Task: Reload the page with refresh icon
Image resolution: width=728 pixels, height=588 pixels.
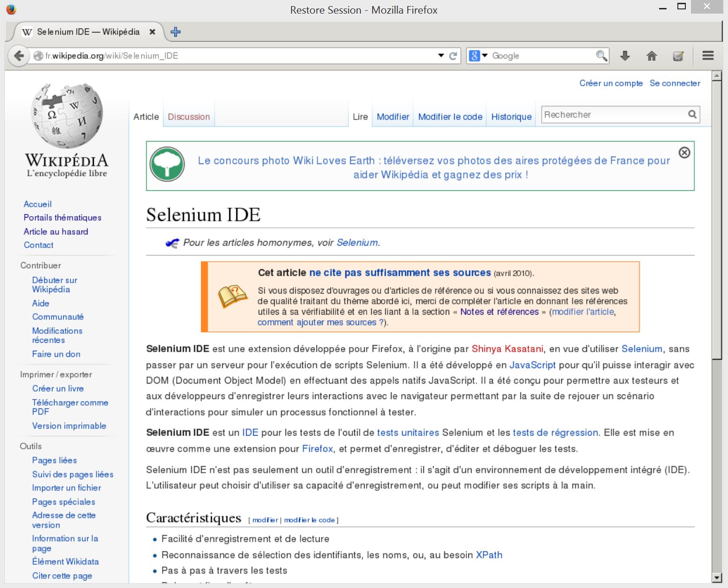Action: pos(453,56)
